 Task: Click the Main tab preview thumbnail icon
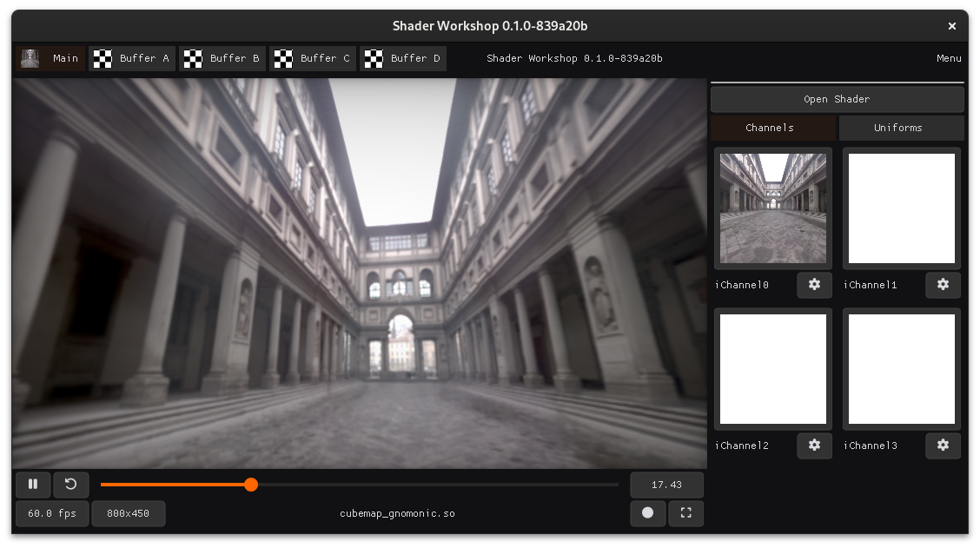coord(30,58)
